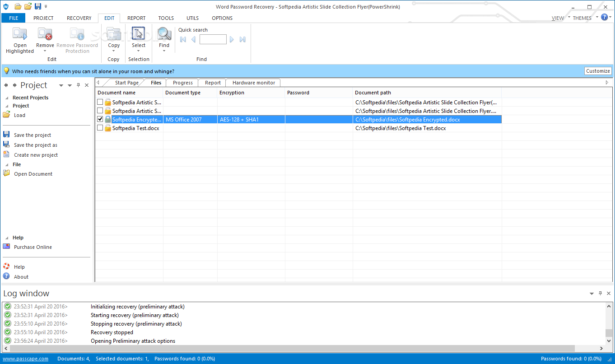Open the Select dropdown arrow
Viewport: 615px width, 364px height.
(138, 51)
